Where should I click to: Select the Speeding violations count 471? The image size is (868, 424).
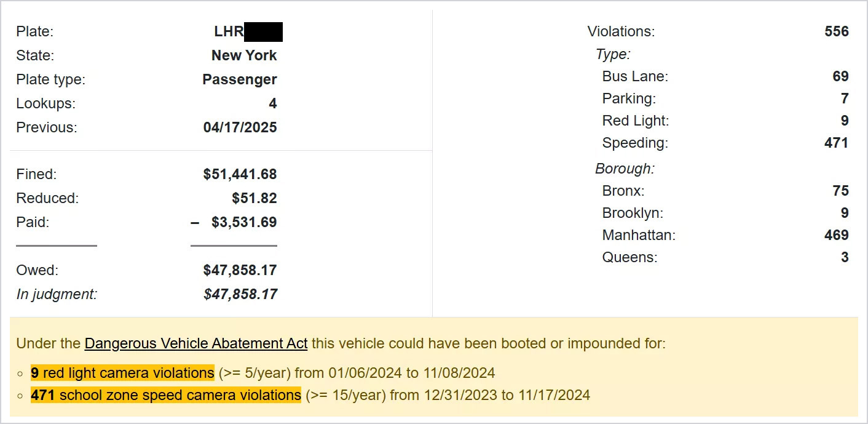click(x=836, y=143)
